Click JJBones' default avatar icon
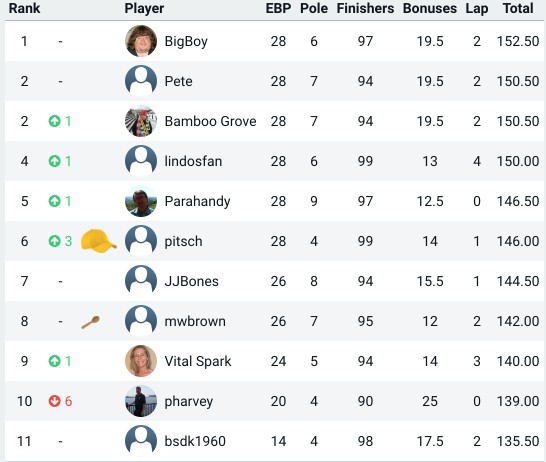546x462 pixels. click(141, 281)
